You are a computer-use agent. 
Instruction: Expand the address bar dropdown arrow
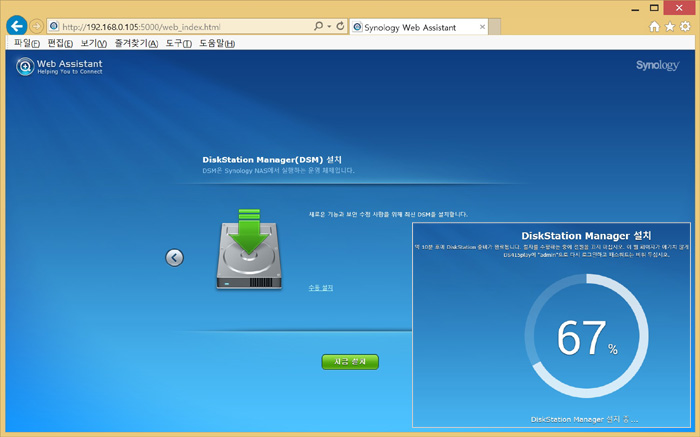point(329,26)
